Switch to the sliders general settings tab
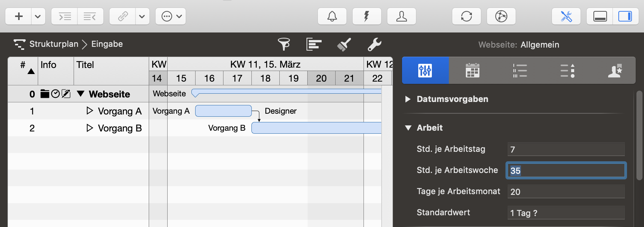 425,71
